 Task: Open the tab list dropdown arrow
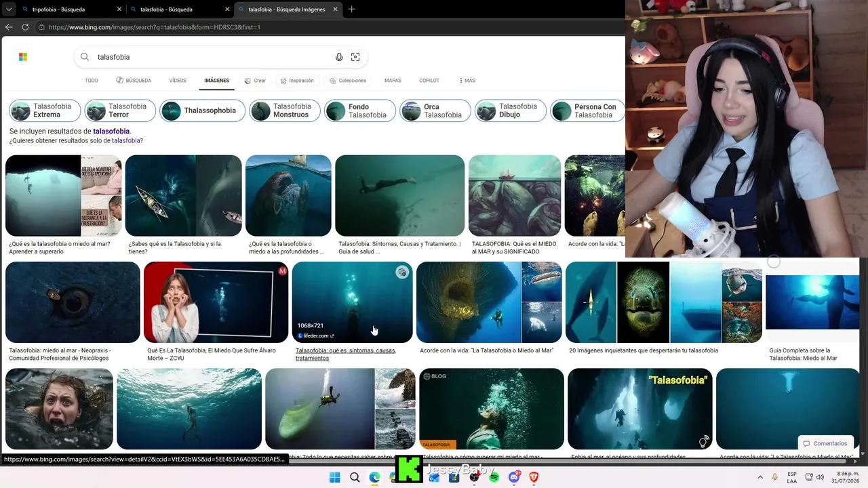click(x=9, y=9)
